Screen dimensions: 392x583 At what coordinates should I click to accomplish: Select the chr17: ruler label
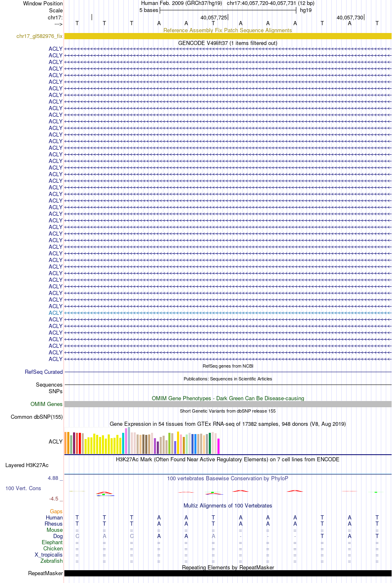(55, 17)
